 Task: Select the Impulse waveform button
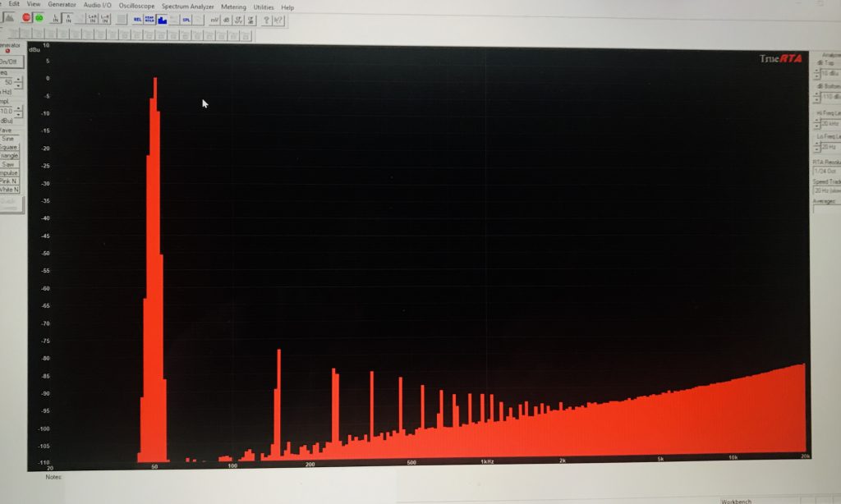point(8,172)
